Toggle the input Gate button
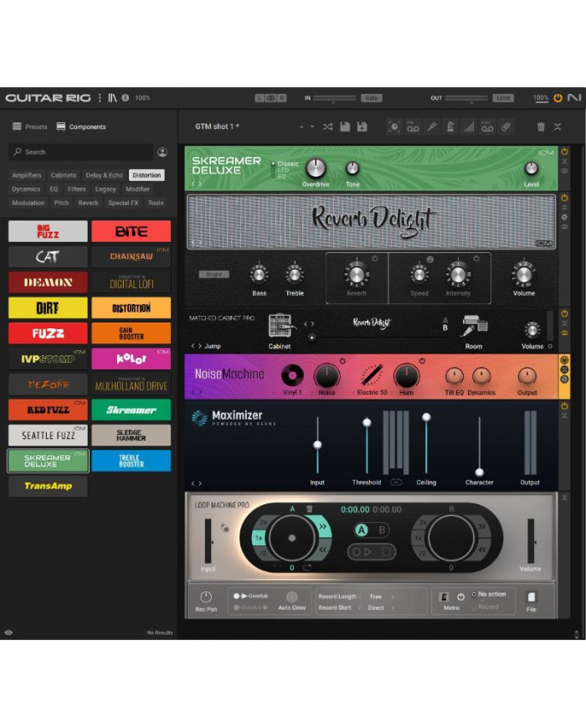The height and width of the screenshot is (728, 586). pyautogui.click(x=371, y=97)
